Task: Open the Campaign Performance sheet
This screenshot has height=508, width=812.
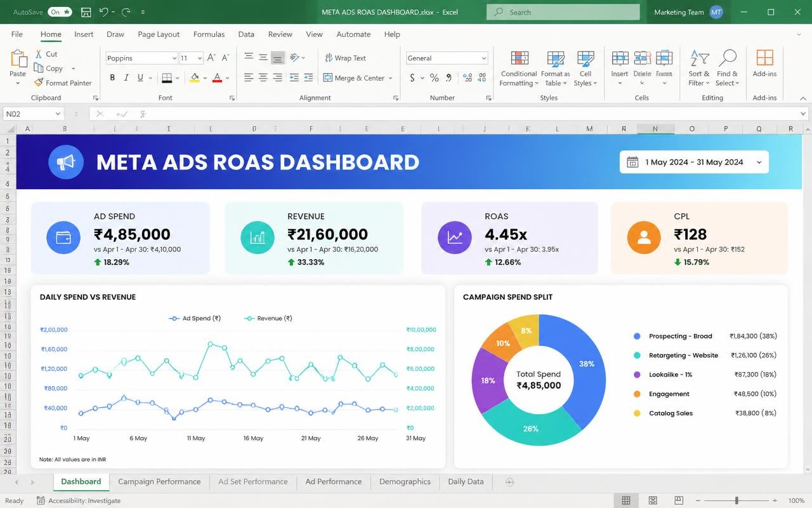Action: (x=159, y=481)
